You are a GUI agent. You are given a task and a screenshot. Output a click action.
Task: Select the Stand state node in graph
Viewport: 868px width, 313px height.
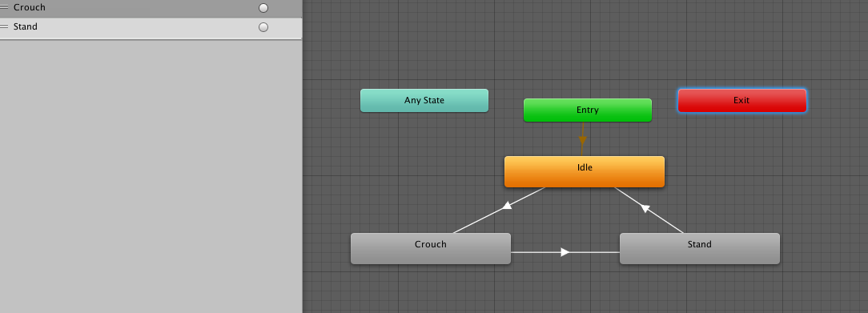699,248
